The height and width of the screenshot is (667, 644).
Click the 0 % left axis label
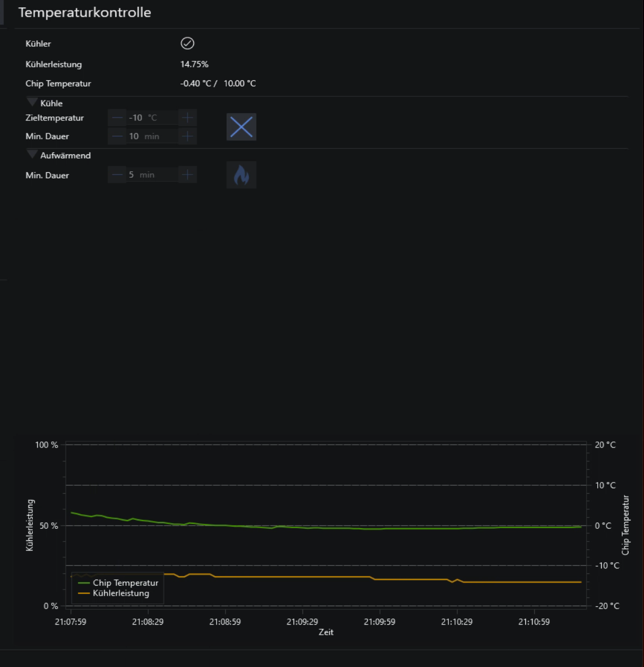(51, 606)
